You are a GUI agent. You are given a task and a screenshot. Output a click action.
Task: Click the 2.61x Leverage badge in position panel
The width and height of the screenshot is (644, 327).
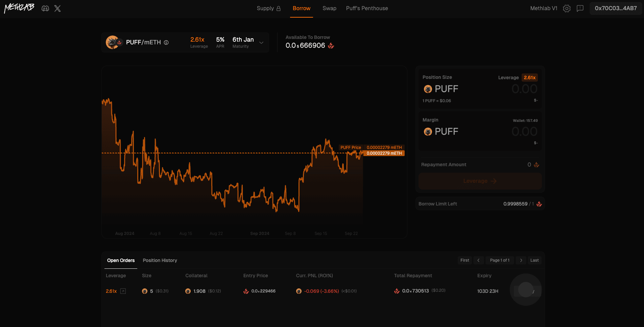click(x=529, y=78)
